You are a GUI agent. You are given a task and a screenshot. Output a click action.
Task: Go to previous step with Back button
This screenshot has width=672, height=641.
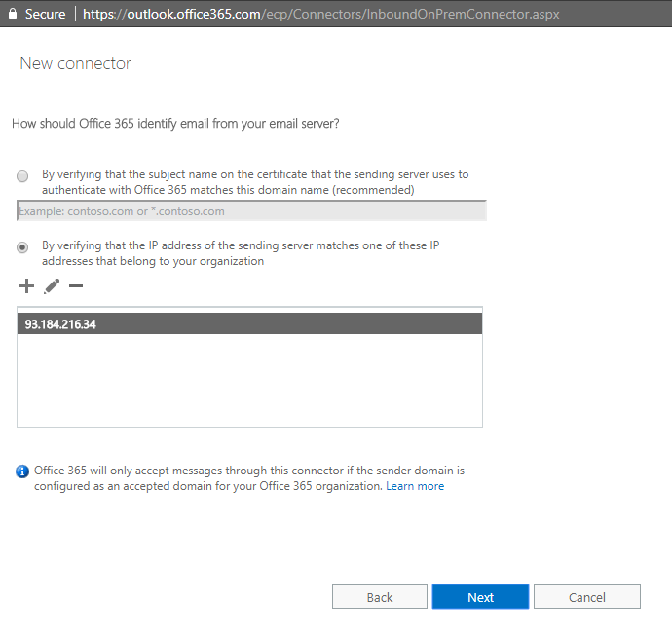pos(379,597)
